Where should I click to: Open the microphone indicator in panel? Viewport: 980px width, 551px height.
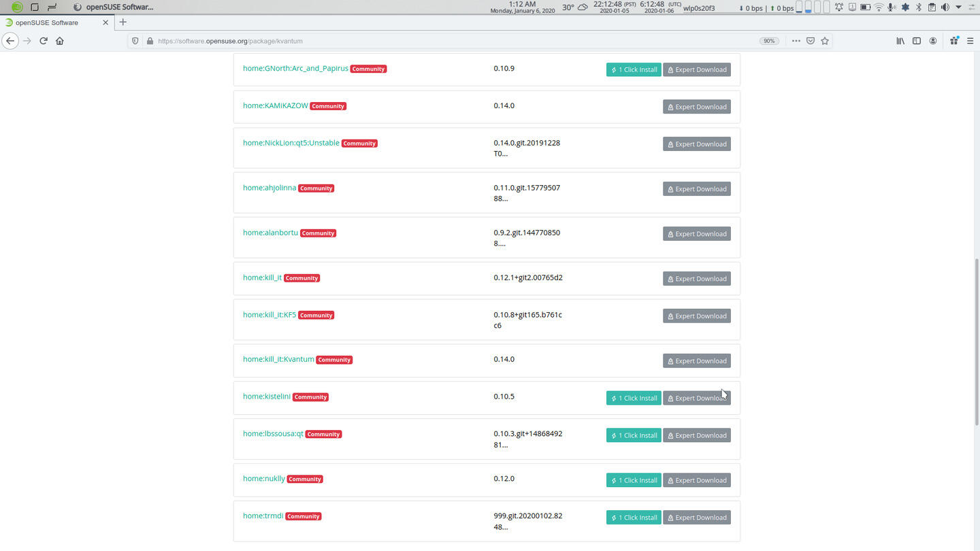tap(892, 7)
